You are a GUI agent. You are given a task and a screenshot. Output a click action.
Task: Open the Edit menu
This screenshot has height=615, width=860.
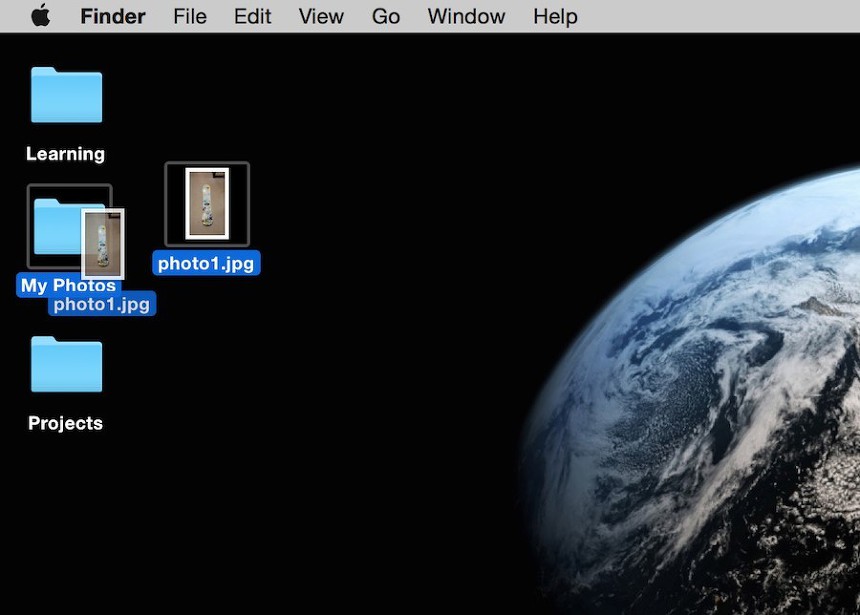tap(252, 16)
